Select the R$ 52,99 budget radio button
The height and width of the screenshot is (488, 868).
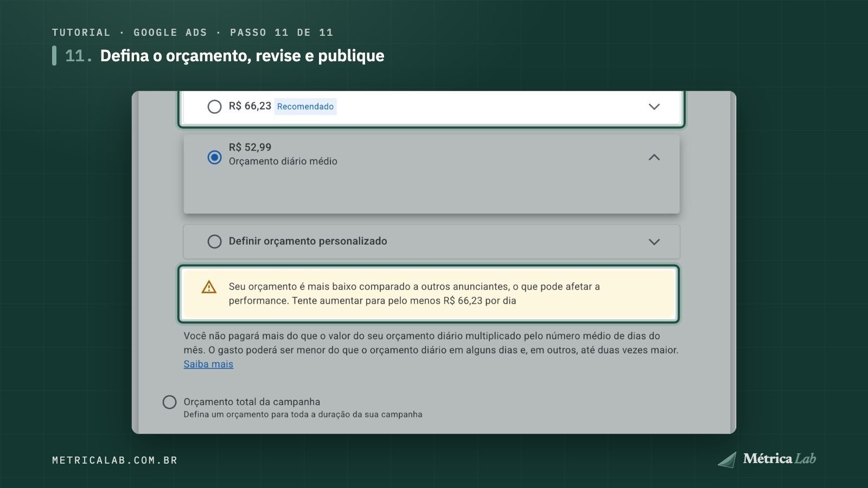[x=214, y=157]
